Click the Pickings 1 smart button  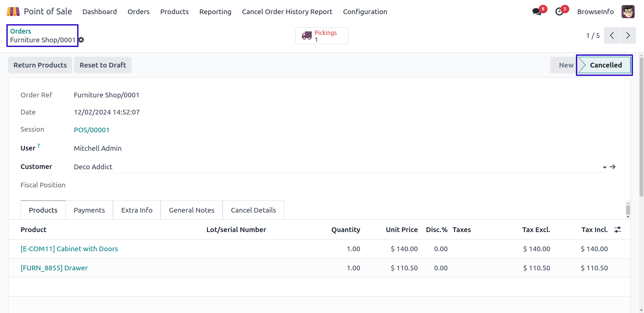[x=322, y=36]
